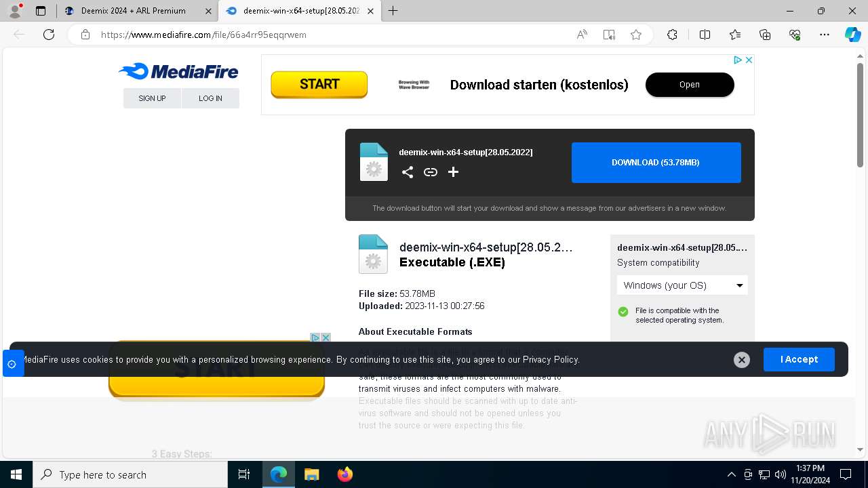Click Uploaded date 2023-11-13 00:27:56
This screenshot has height=488, width=868.
coord(445,306)
